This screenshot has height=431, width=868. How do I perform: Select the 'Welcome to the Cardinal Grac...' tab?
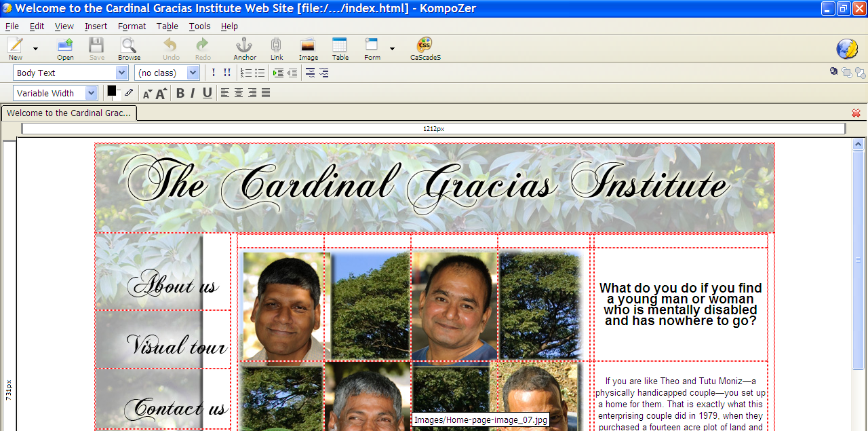point(68,113)
